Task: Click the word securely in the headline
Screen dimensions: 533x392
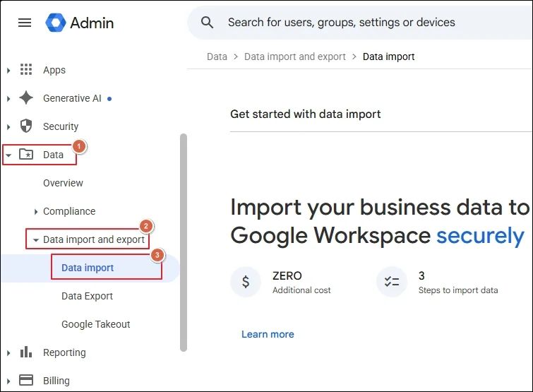Action: pyautogui.click(x=480, y=236)
